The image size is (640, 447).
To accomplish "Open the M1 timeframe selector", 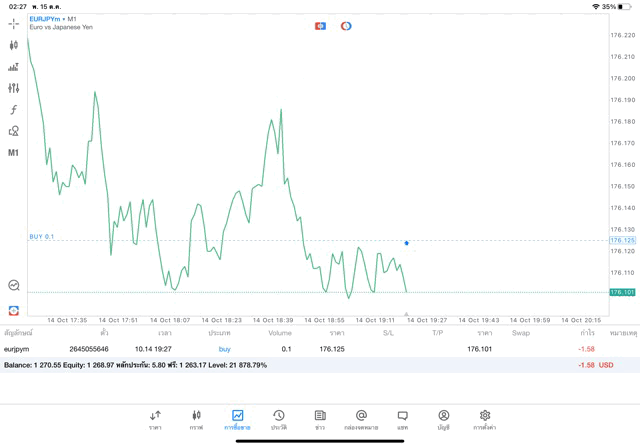I will tap(14, 153).
